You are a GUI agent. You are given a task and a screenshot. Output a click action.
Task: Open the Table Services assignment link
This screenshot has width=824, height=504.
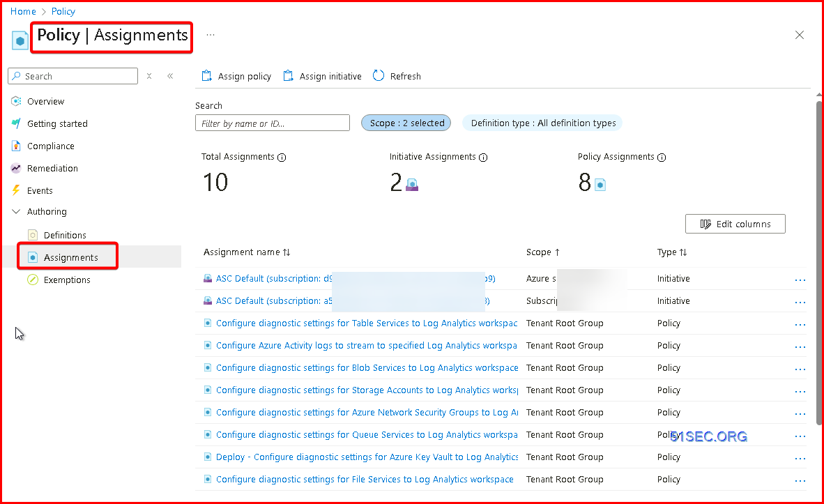pos(367,323)
